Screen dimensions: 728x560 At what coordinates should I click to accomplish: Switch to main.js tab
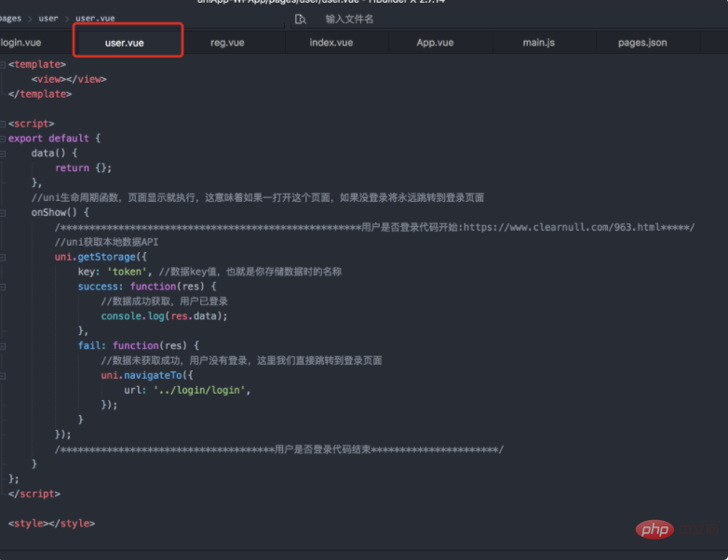(x=539, y=43)
